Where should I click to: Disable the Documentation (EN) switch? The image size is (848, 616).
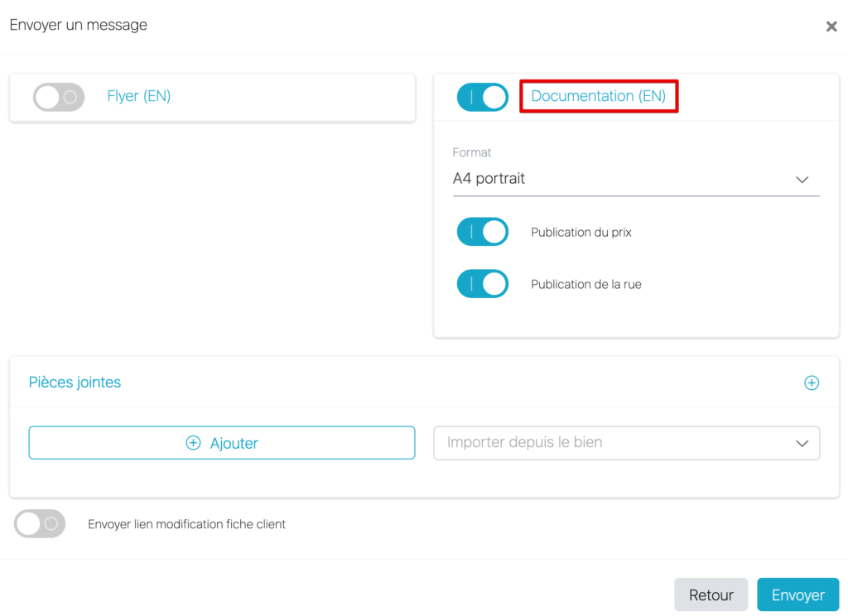[483, 97]
